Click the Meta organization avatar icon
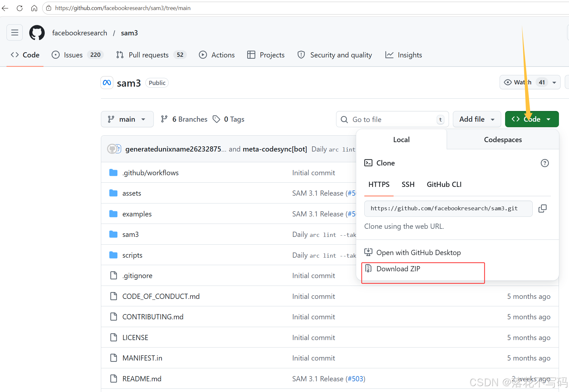The width and height of the screenshot is (569, 392). (107, 83)
